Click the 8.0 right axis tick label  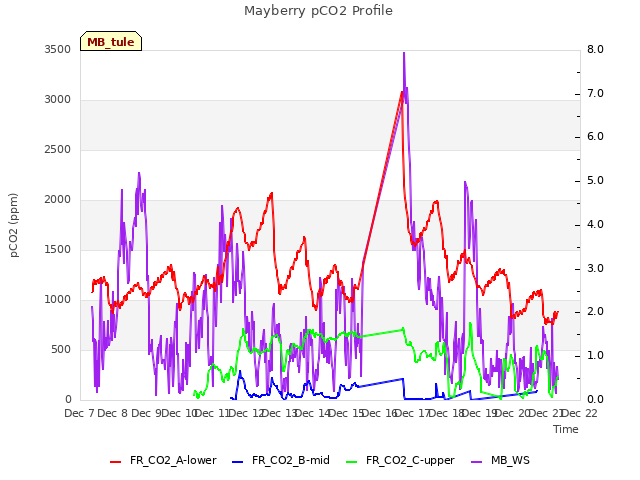tap(595, 49)
